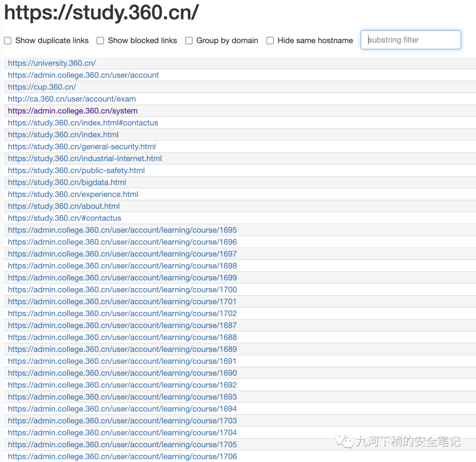Follow the course/1704 link
Screen dimensions: 476x462
point(123,432)
